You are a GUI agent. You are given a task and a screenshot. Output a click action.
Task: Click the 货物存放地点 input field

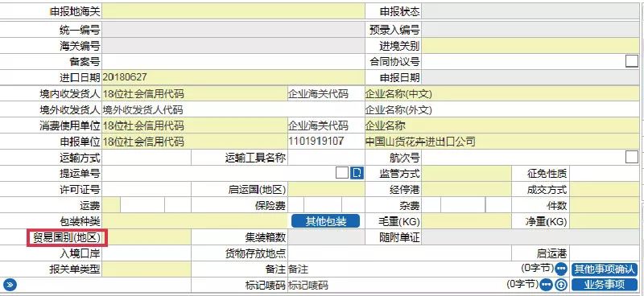[x=399, y=253]
